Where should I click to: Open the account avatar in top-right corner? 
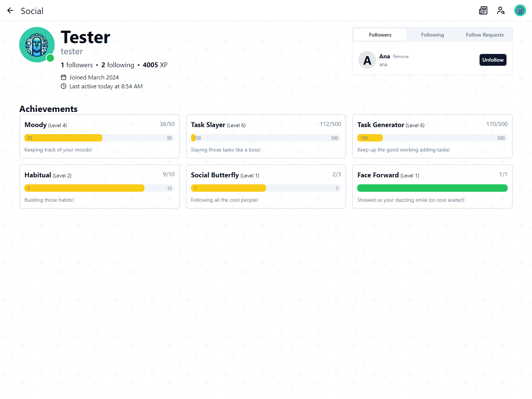tap(520, 11)
